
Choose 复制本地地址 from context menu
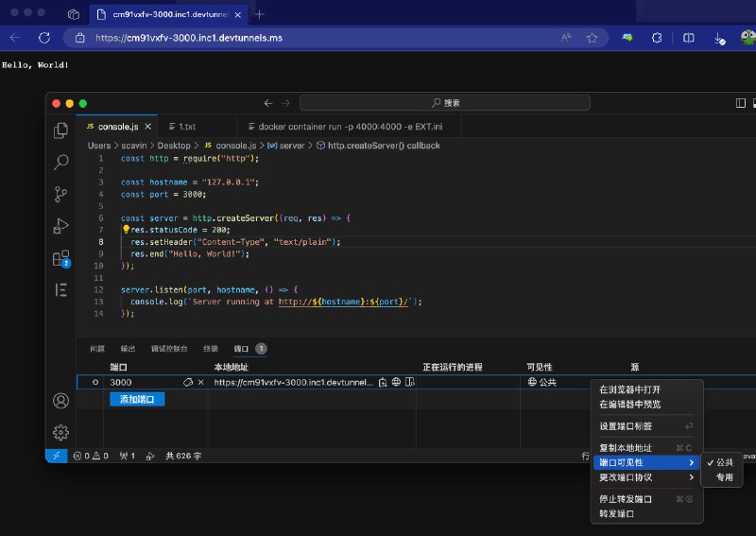tap(646, 448)
